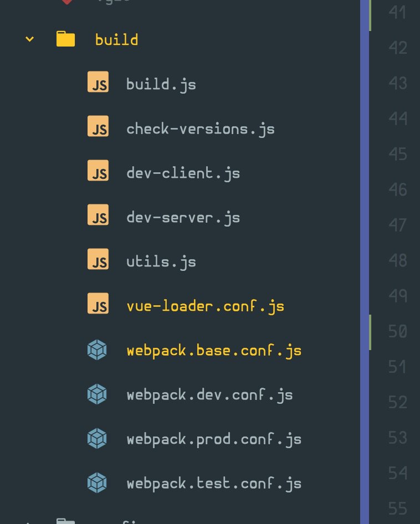Select the utils.js file name
The image size is (420, 524).
tap(161, 261)
